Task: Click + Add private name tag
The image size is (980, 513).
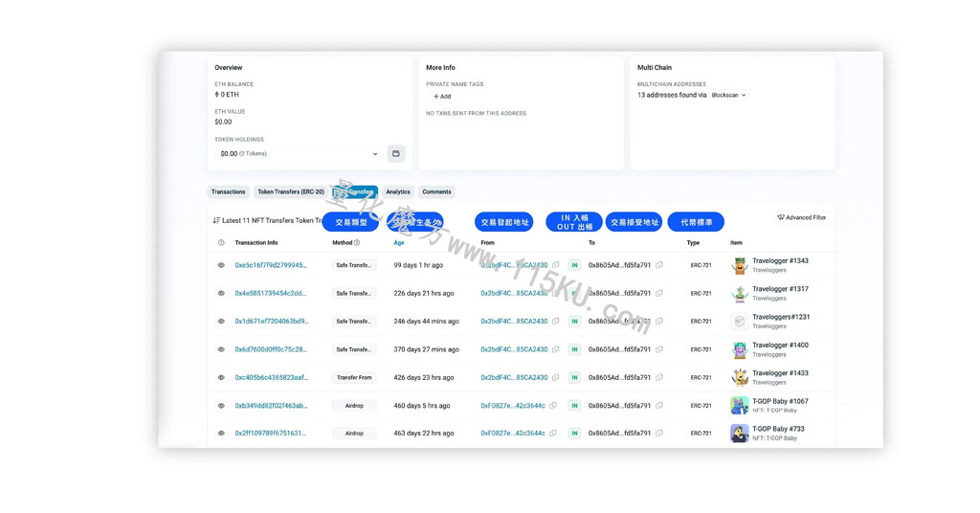Action: 442,97
